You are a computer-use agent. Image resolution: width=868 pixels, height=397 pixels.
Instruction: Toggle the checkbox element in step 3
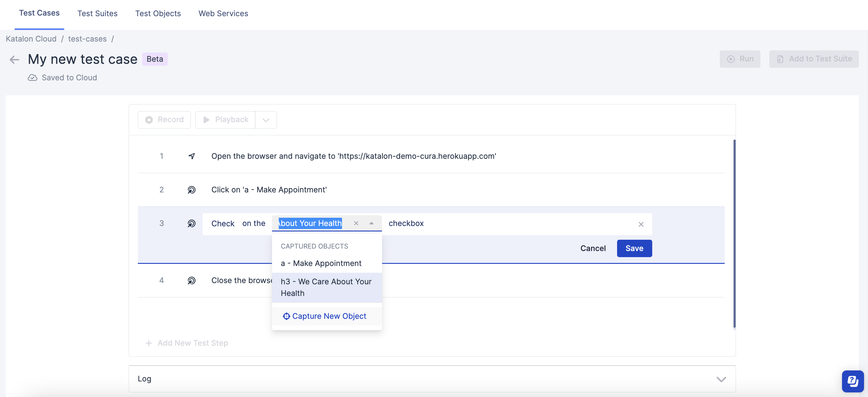point(406,223)
